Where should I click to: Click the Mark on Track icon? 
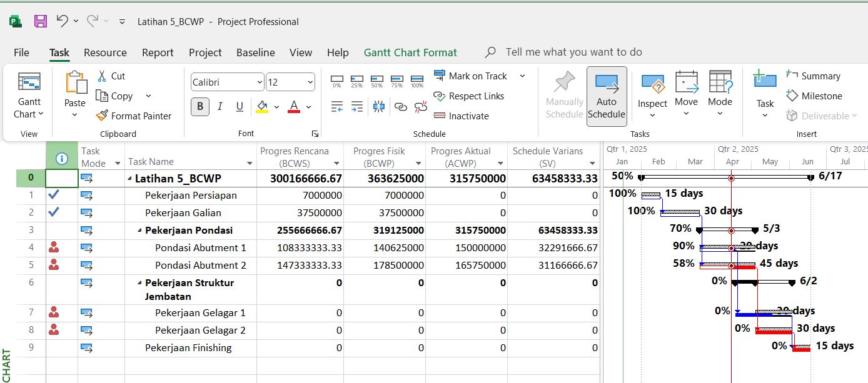tap(440, 76)
